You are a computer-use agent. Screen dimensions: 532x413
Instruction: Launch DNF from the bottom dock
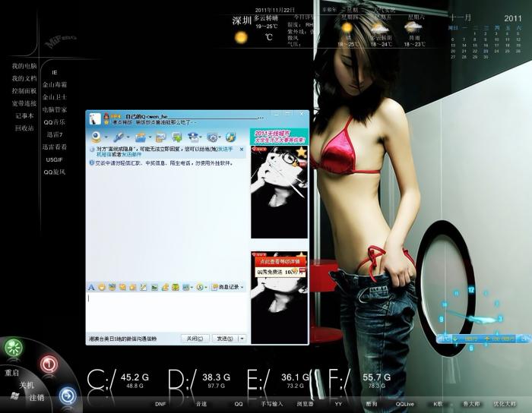(x=160, y=404)
